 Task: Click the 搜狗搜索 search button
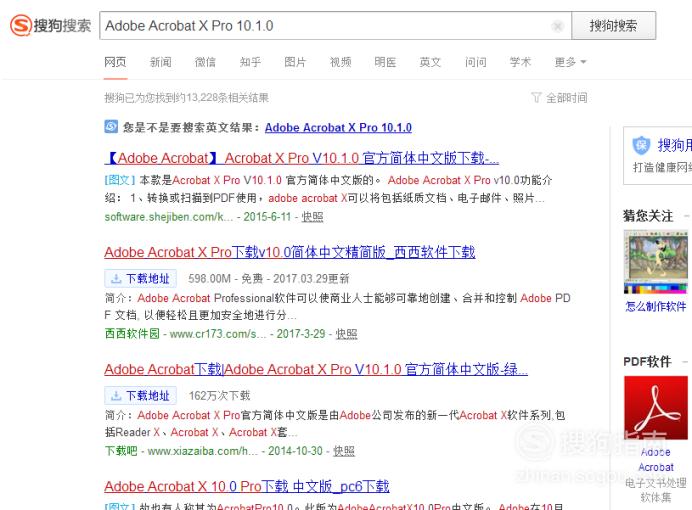[613, 26]
